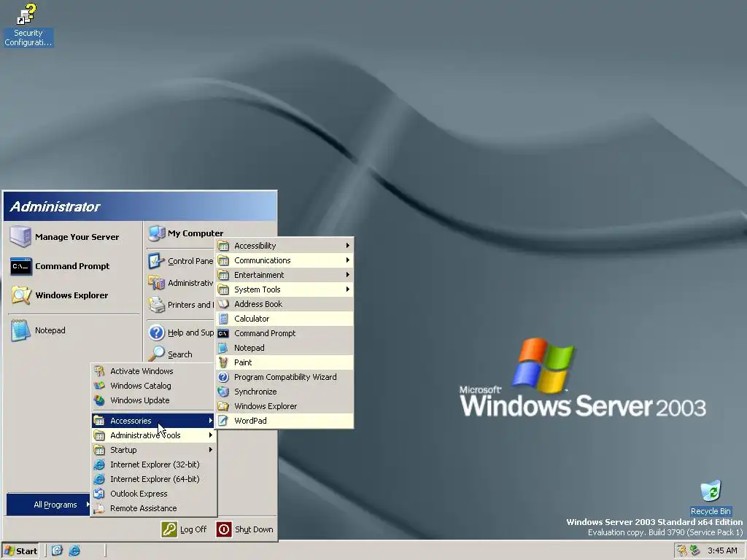747x560 pixels.
Task: Expand Administrative Tools in All Programs
Action: point(153,435)
